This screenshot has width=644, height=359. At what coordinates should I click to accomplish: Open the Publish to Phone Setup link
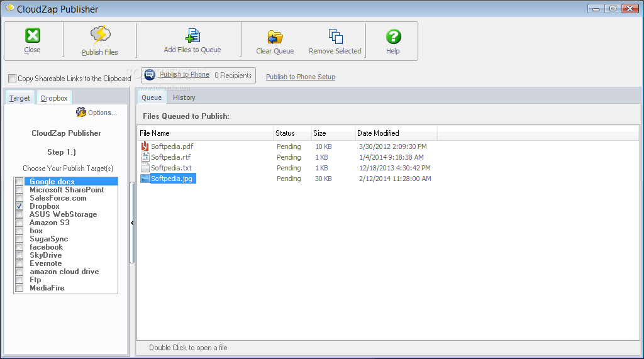(301, 77)
